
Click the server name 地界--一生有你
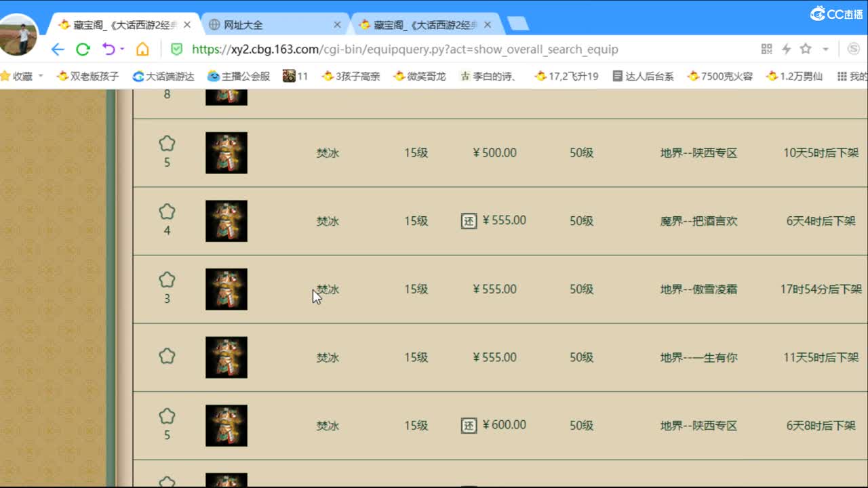698,357
